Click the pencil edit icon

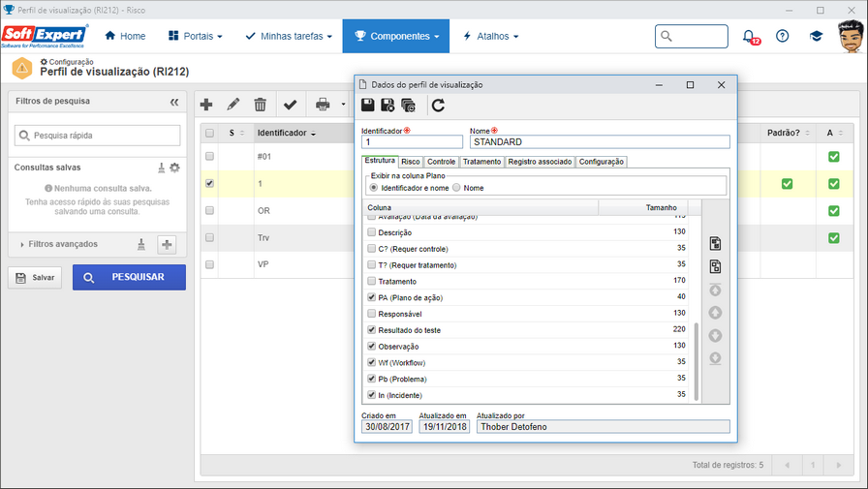point(233,104)
